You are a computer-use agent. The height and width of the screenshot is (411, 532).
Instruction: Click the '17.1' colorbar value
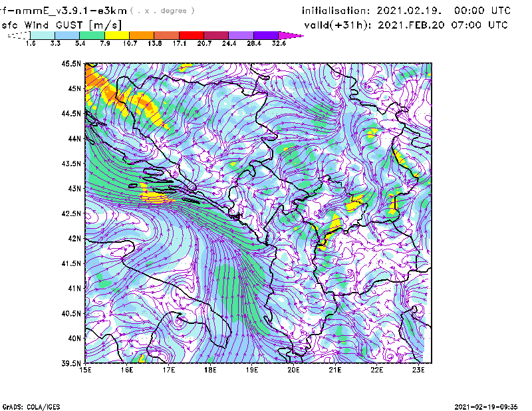click(x=180, y=43)
